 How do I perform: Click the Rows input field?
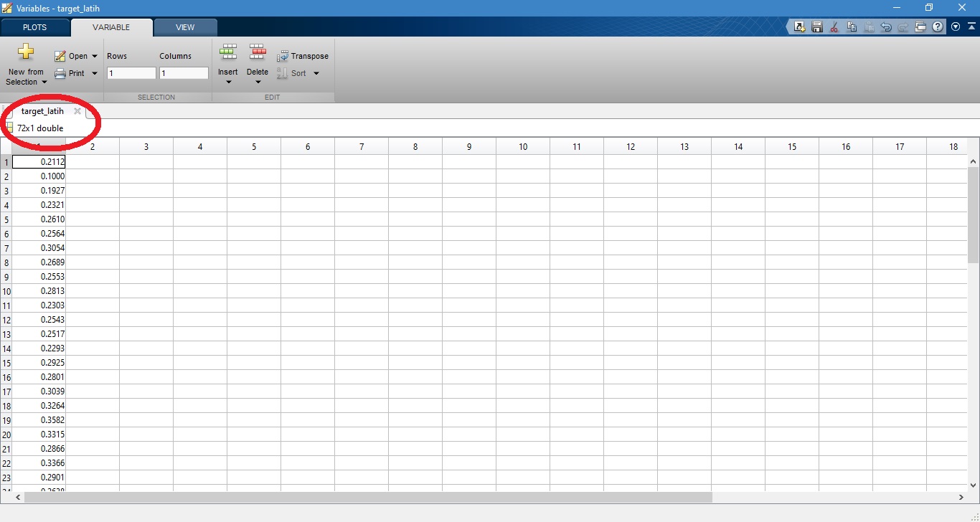coord(131,73)
